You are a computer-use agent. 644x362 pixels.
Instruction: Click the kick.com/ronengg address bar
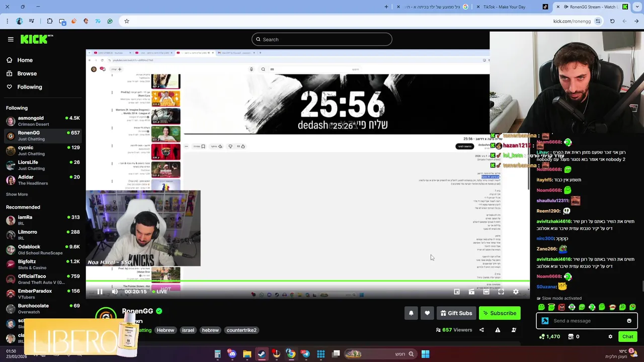(x=362, y=21)
